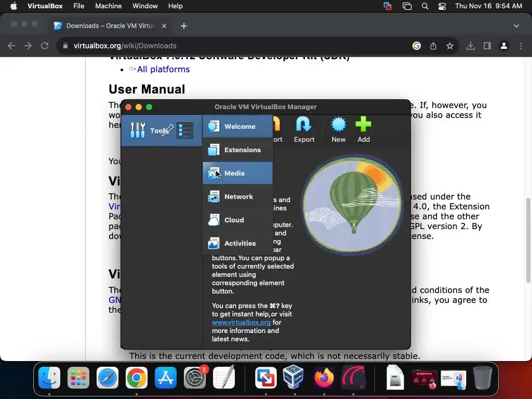Bookmark this page with star icon
This screenshot has height=399, width=532.
coord(450,46)
